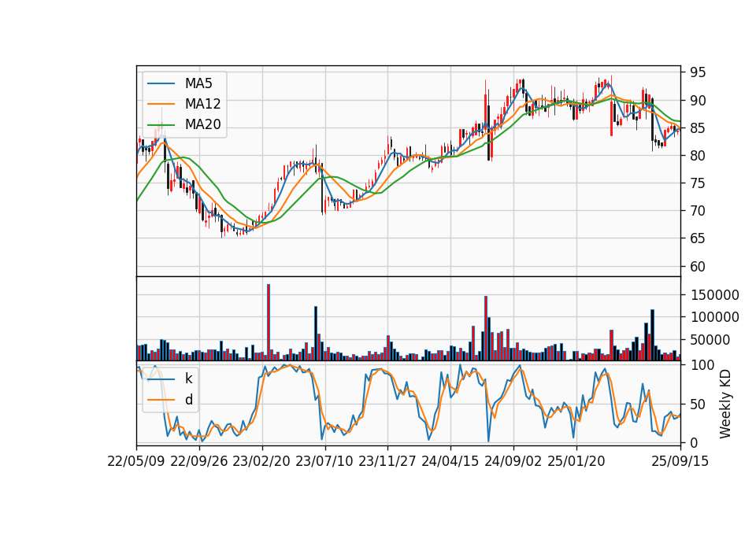Click the MA20 legend label
The width and height of the screenshot is (756, 543).
point(202,124)
